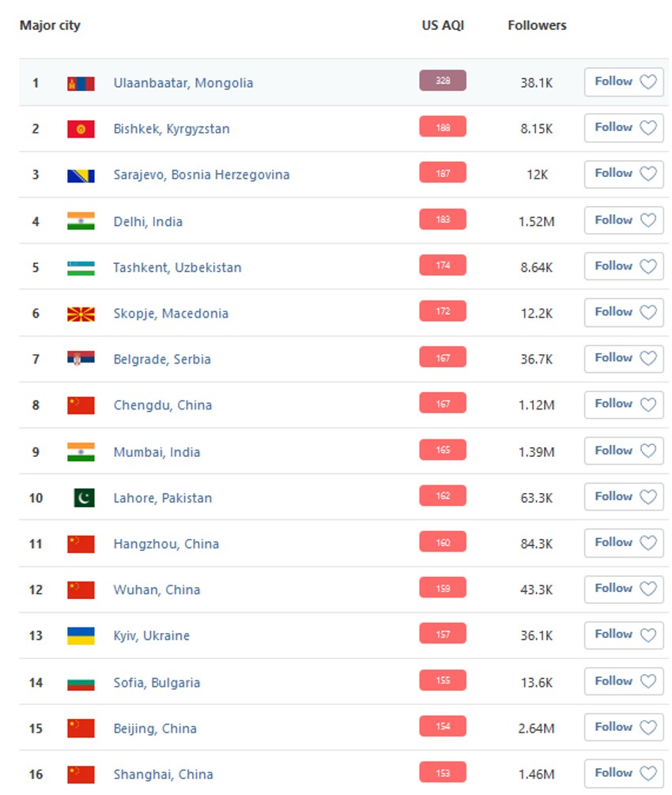The width and height of the screenshot is (672, 795).
Task: Click the Ukraine flag next to Kyiv
Action: click(81, 635)
